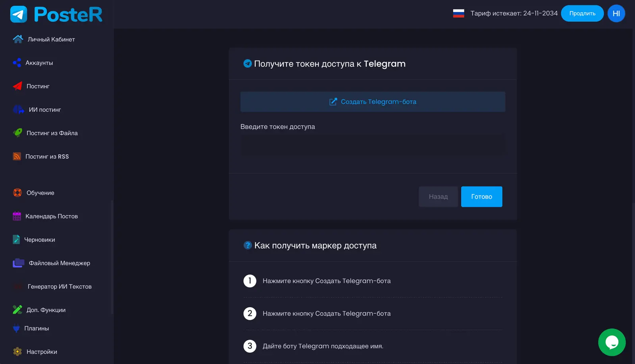Go to Плагины in the sidebar
The height and width of the screenshot is (364, 635).
coord(37,328)
